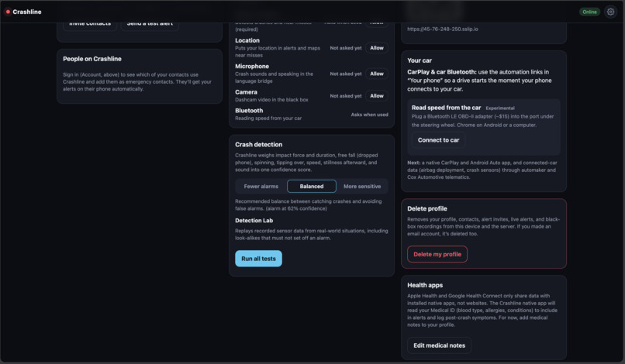The image size is (625, 364).
Task: Delete my profile
Action: click(x=437, y=254)
